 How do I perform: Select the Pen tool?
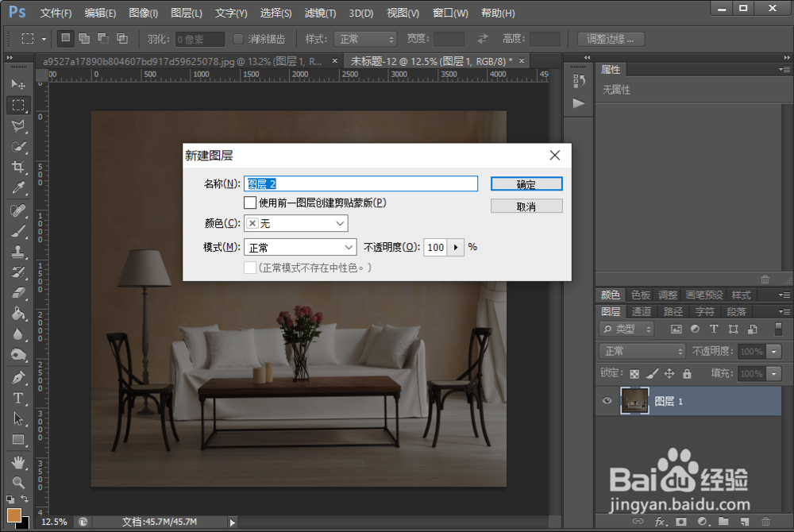tap(18, 378)
